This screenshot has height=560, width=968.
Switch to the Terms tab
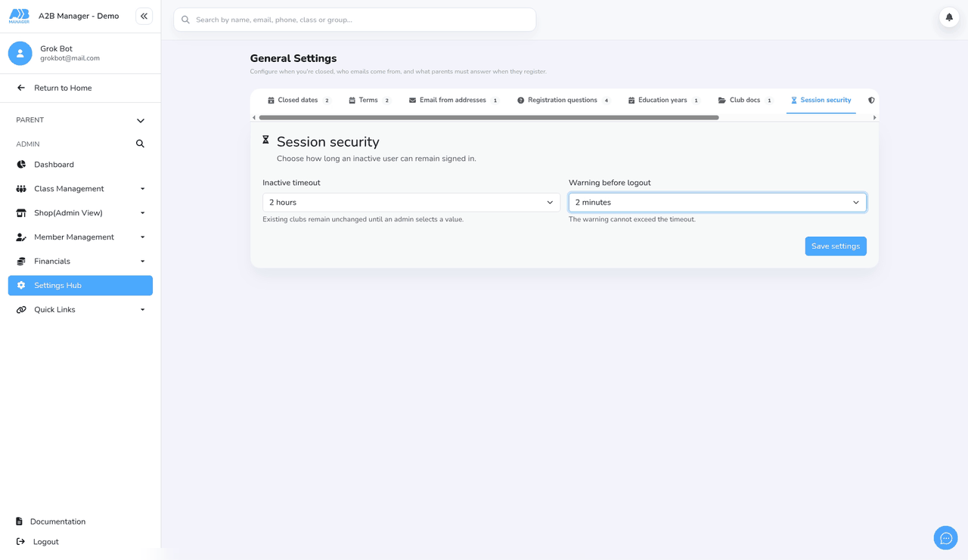click(369, 101)
